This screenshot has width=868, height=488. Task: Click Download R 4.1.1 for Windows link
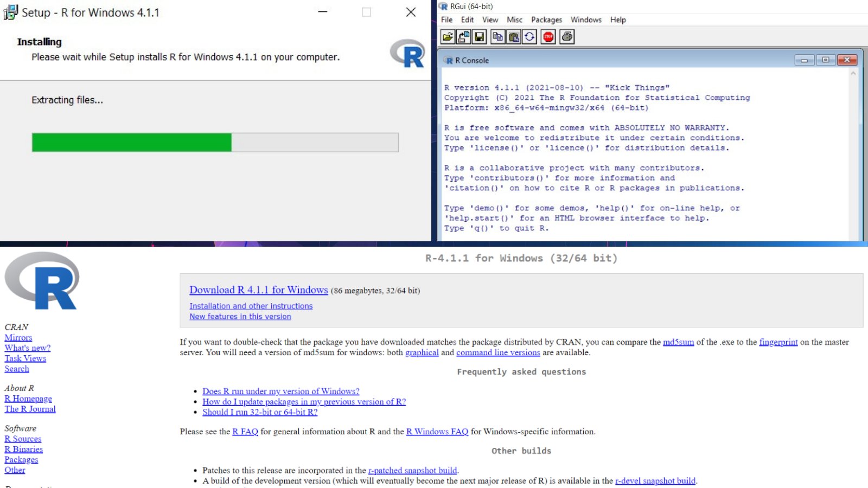point(259,290)
